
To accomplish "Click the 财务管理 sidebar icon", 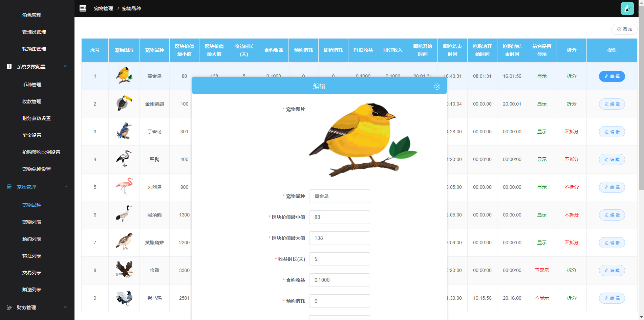I will [9, 307].
